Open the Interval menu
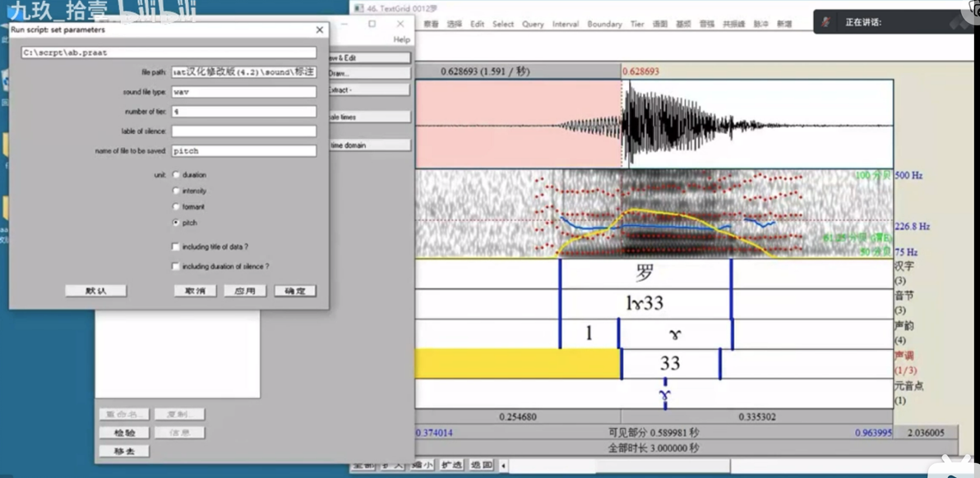The image size is (980, 478). pyautogui.click(x=566, y=24)
